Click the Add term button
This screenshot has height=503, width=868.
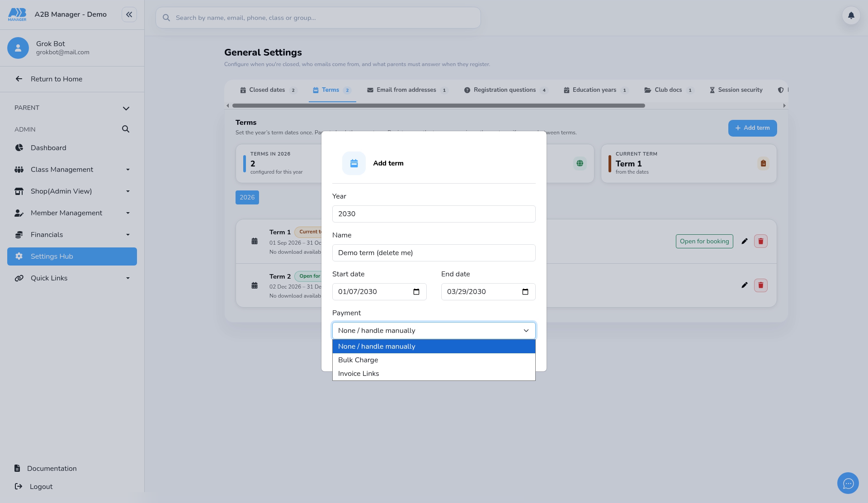point(752,128)
